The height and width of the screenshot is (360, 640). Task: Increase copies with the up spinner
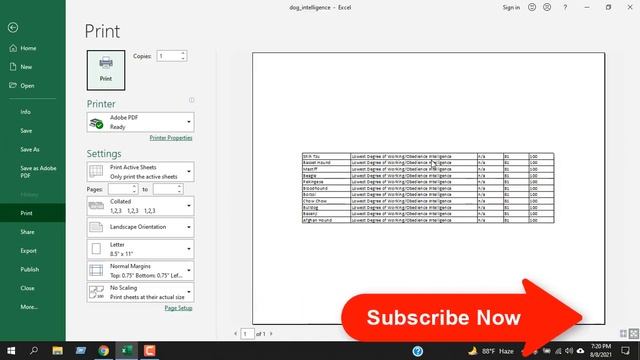pos(183,53)
